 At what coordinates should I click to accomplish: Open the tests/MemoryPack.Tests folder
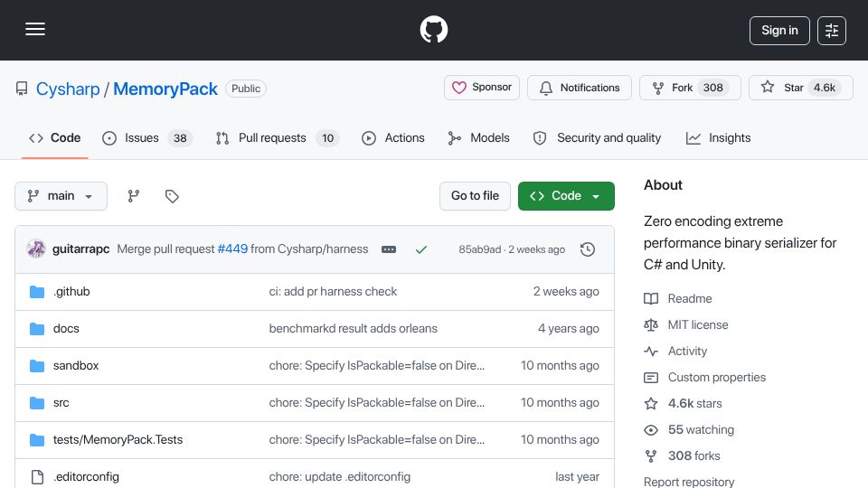(x=118, y=440)
